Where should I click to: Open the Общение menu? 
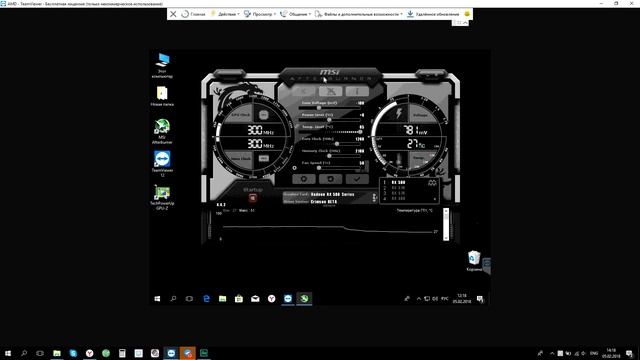tap(296, 14)
